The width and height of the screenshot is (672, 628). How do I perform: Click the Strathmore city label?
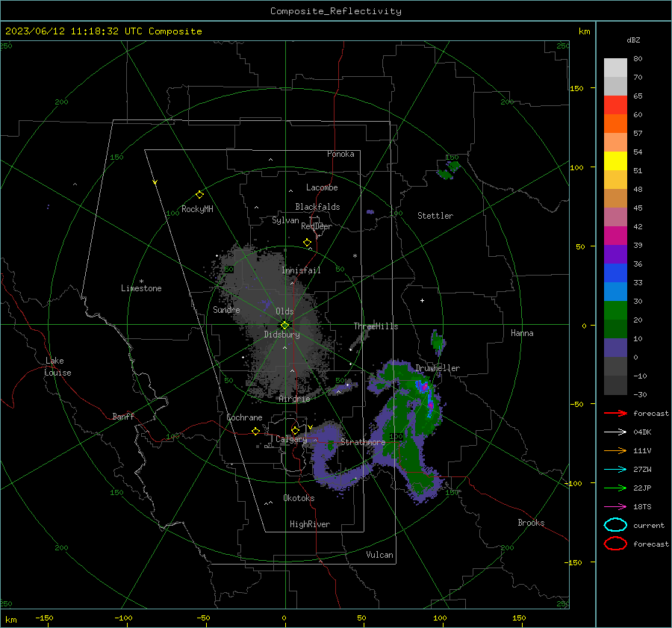(363, 442)
